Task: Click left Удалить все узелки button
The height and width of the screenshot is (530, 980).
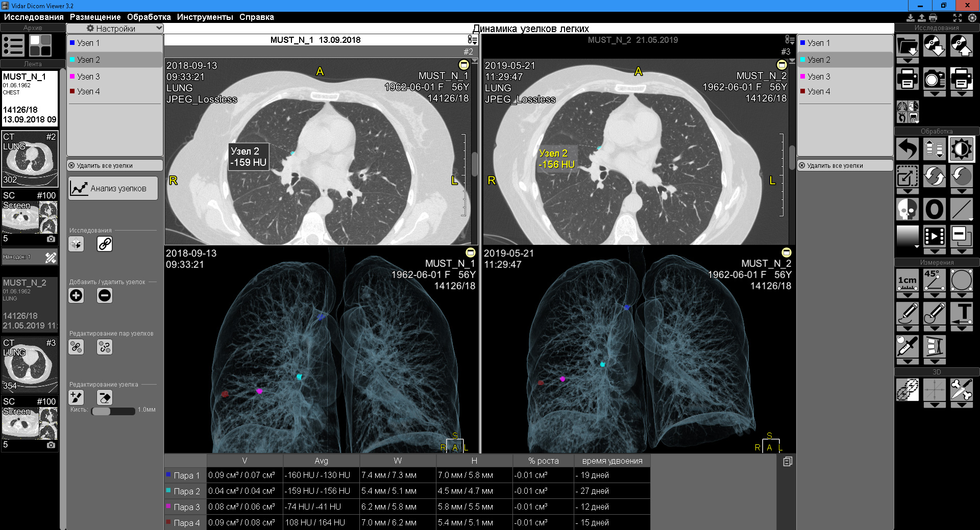Action: 114,165
